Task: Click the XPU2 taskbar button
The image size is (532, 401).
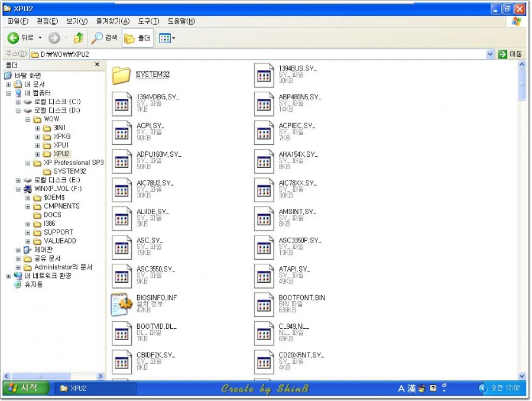Action: (x=96, y=389)
